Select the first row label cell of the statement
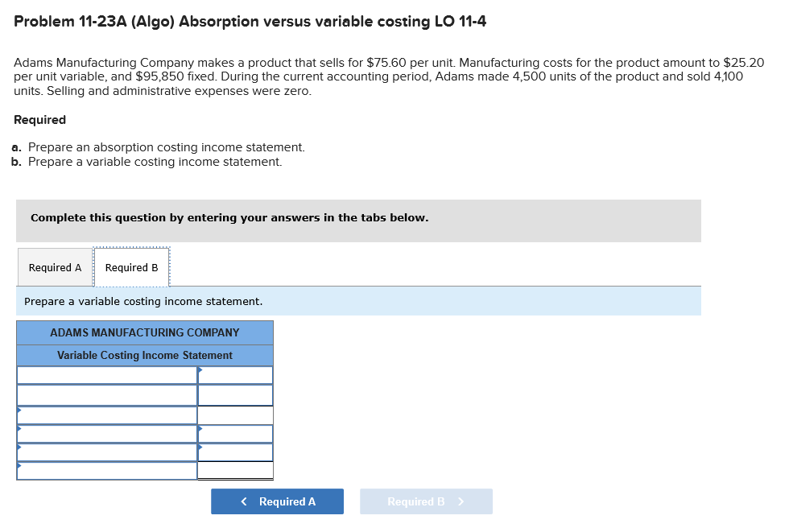This screenshot has height=532, width=789. point(106,375)
